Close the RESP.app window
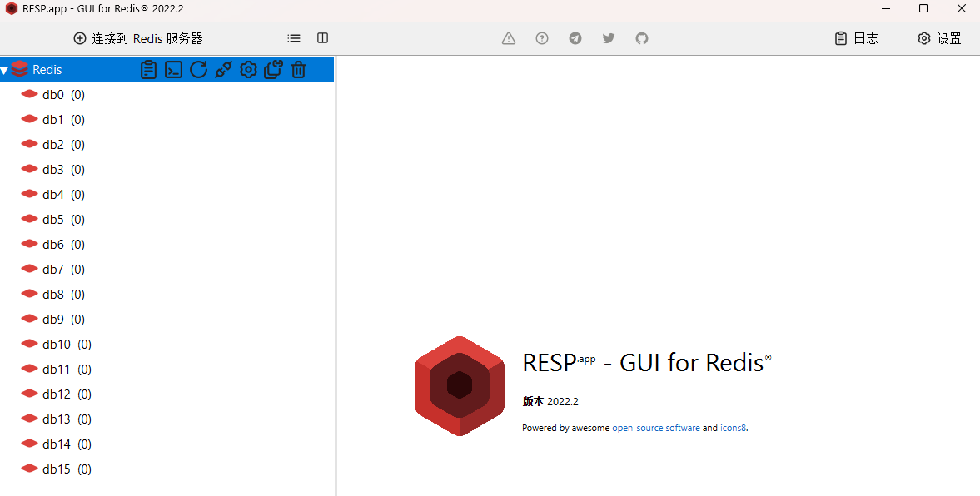Image resolution: width=980 pixels, height=496 pixels. tap(961, 9)
